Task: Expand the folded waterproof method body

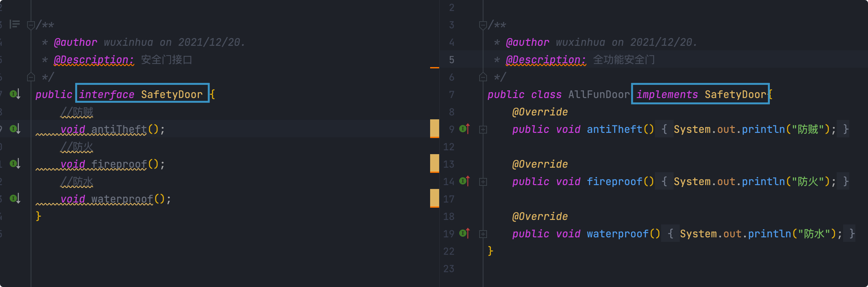Action: click(483, 234)
